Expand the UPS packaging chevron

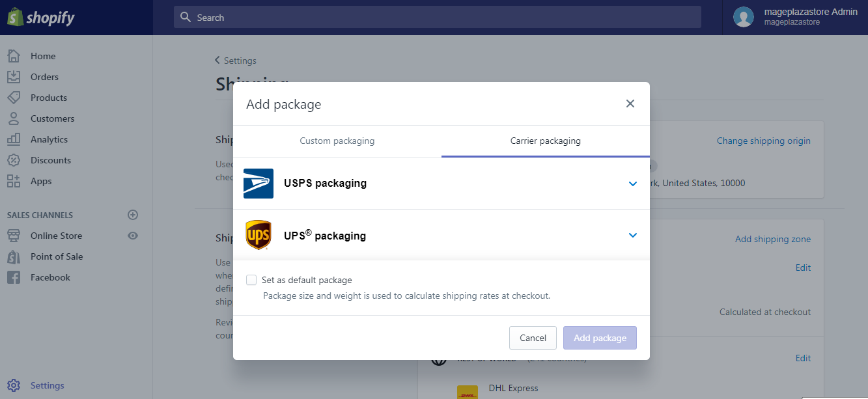pos(633,235)
